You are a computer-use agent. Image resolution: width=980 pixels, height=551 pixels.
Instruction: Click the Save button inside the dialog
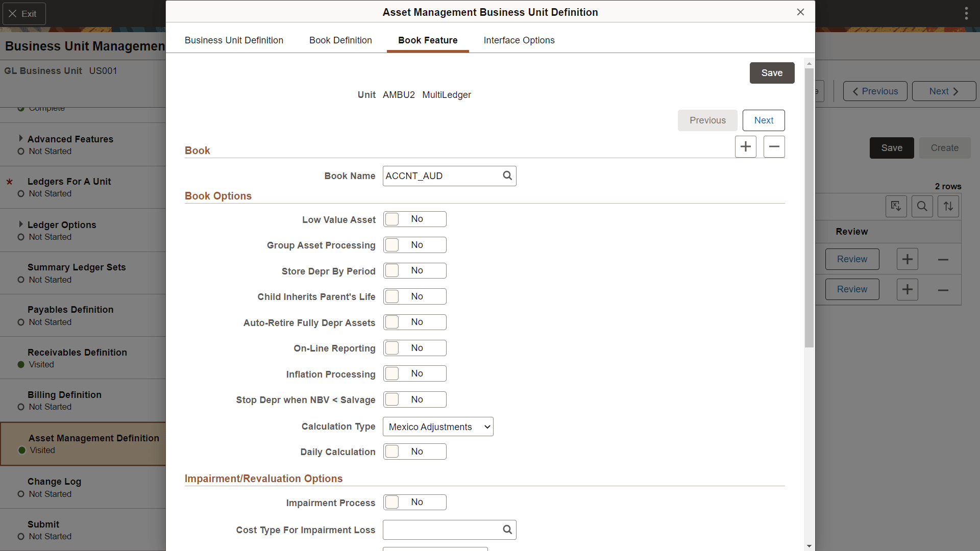point(772,73)
